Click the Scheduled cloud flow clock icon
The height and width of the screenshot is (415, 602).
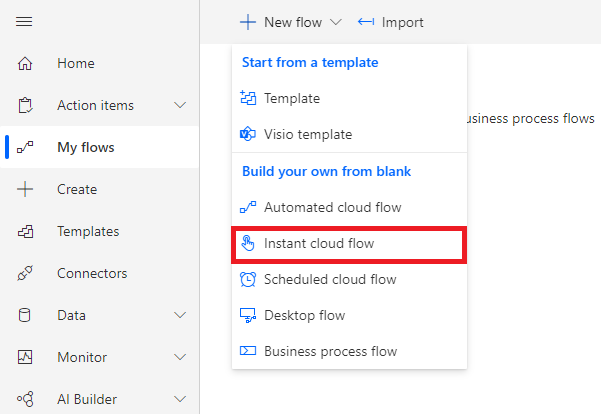pos(248,279)
